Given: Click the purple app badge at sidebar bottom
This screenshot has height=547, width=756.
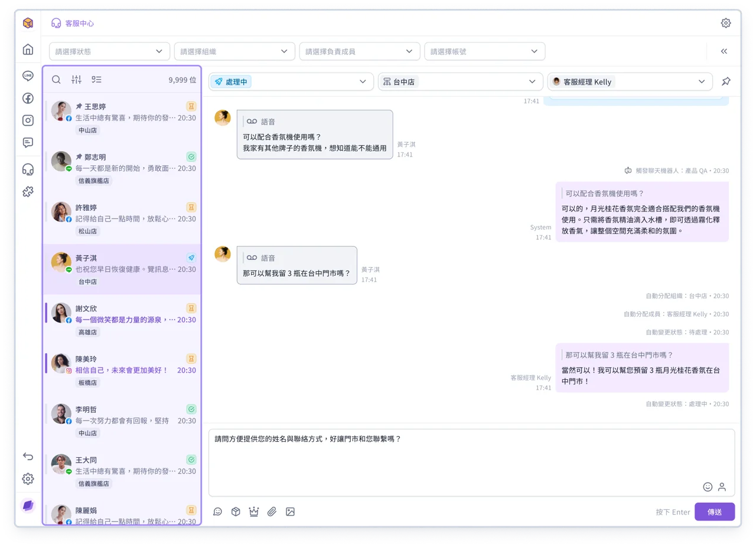Looking at the screenshot, I should click(28, 506).
